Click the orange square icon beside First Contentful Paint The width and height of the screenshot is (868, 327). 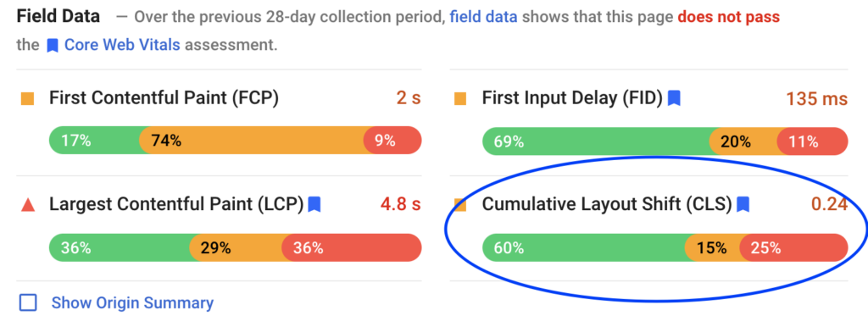27,99
